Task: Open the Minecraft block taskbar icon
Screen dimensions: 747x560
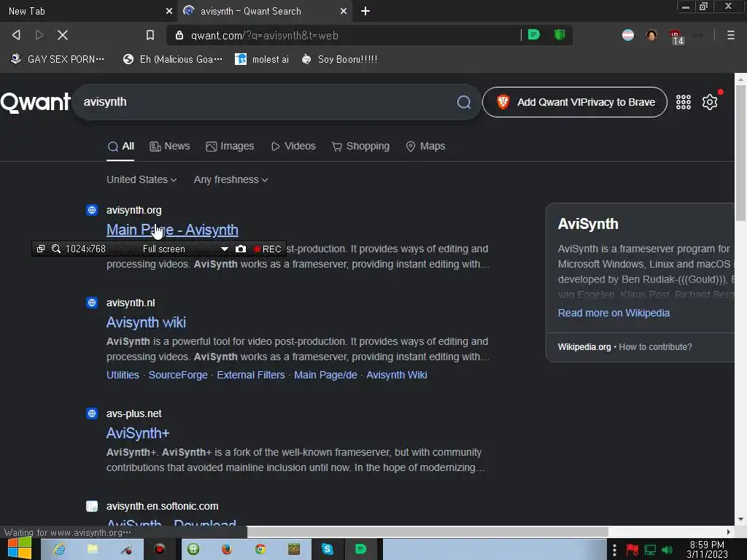Action: click(x=294, y=549)
